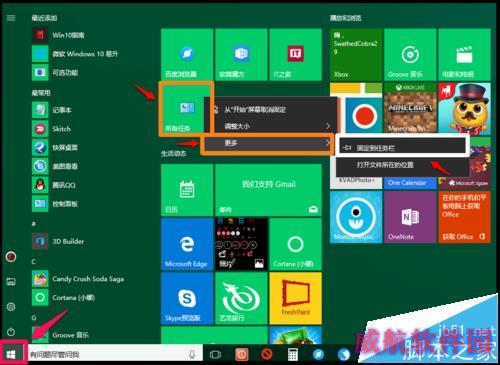Open the 软媒魔方 tile
Image resolution: width=500 pixels, height=365 pixels.
pos(241,54)
